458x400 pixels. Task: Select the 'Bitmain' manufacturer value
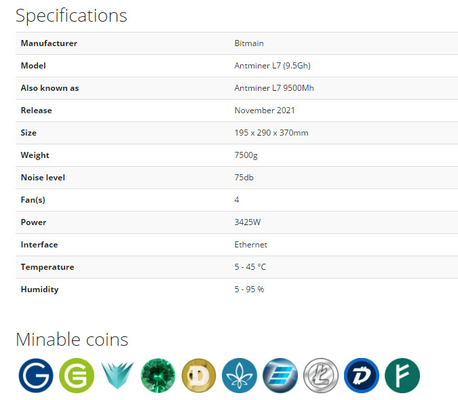[249, 43]
